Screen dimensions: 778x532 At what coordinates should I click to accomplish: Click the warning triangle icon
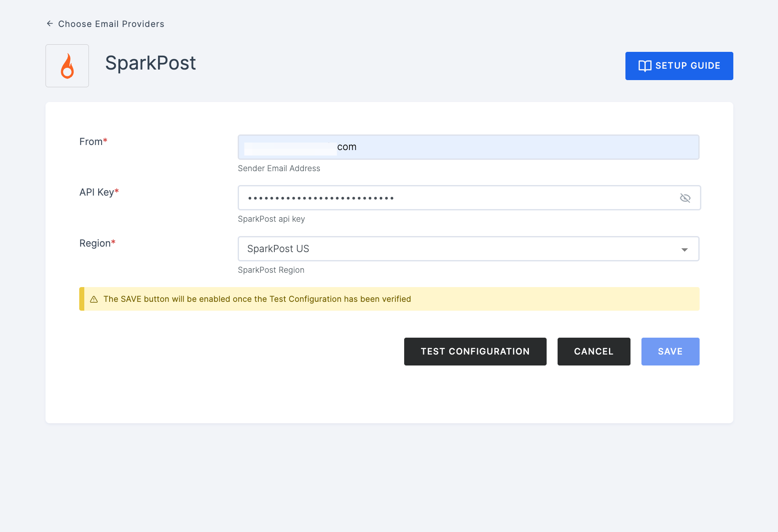click(x=94, y=299)
